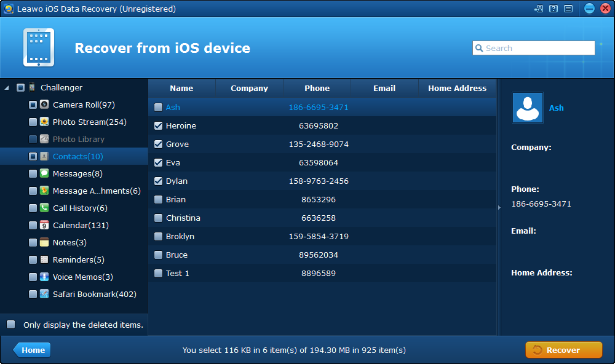The width and height of the screenshot is (615, 364).
Task: Check the Calendar(131) checkbox
Action: click(x=33, y=225)
